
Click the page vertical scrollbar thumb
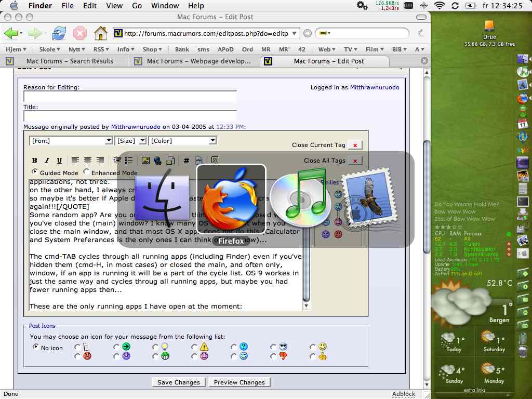point(427,197)
